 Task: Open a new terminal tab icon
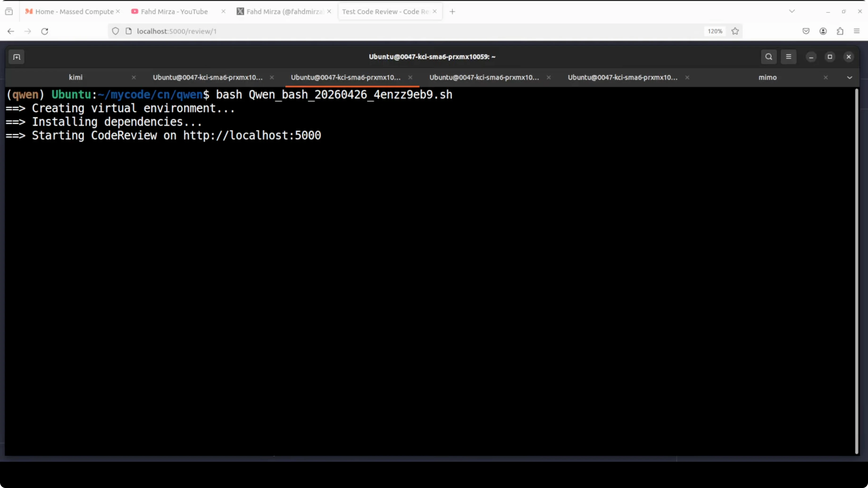pos(17,57)
